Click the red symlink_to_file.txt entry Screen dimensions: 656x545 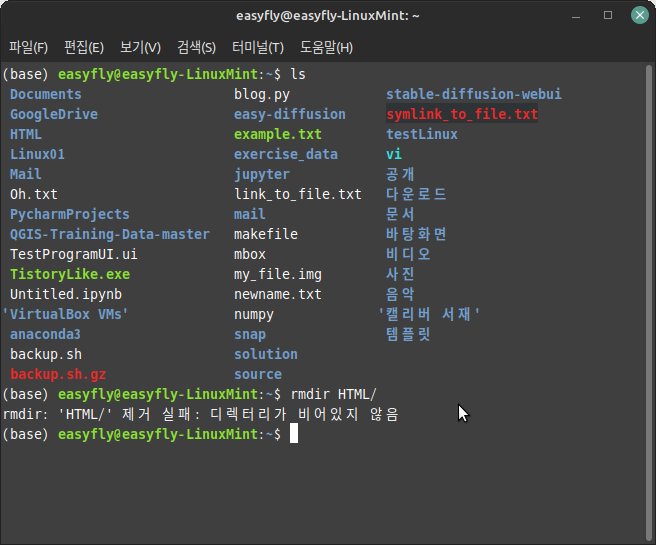pos(462,114)
